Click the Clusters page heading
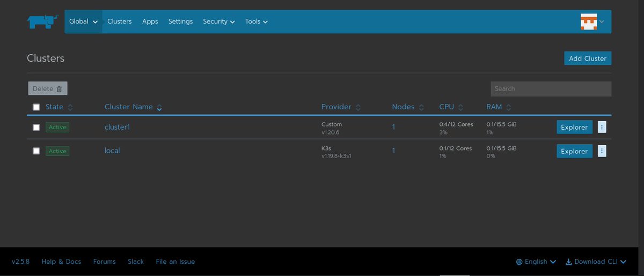644x276 pixels. 46,58
